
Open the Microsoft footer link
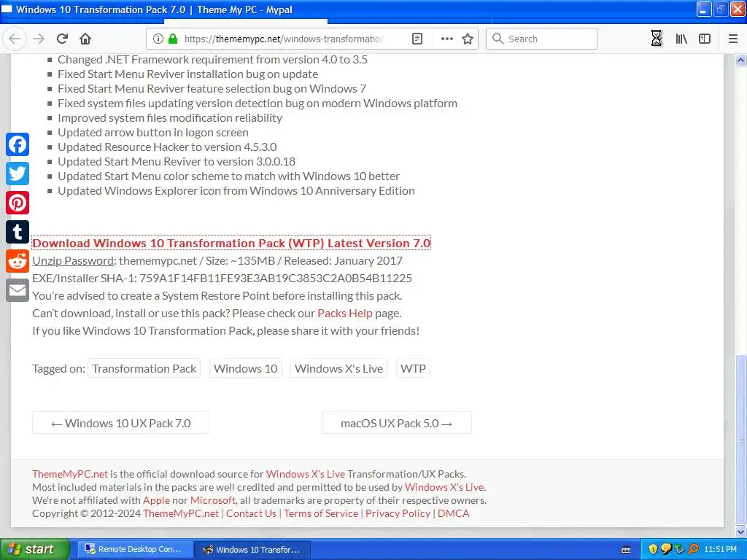click(212, 500)
